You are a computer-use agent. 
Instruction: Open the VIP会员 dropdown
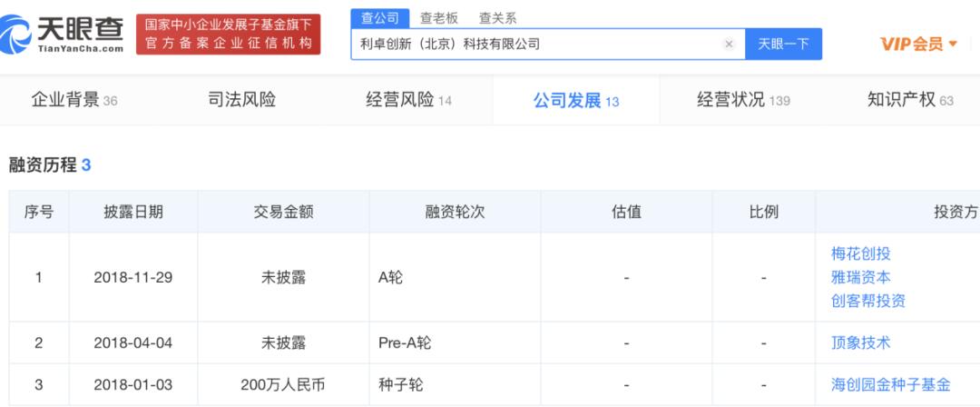pos(918,44)
